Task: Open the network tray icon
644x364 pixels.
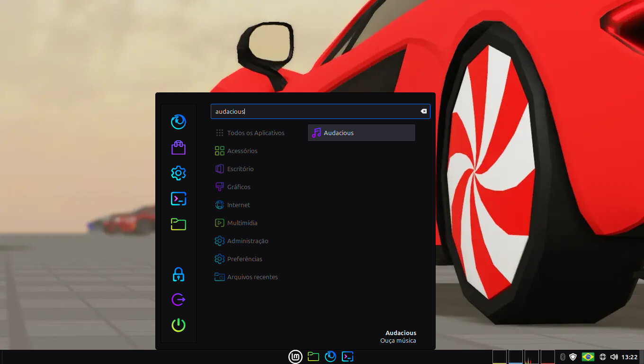Action: pos(603,357)
